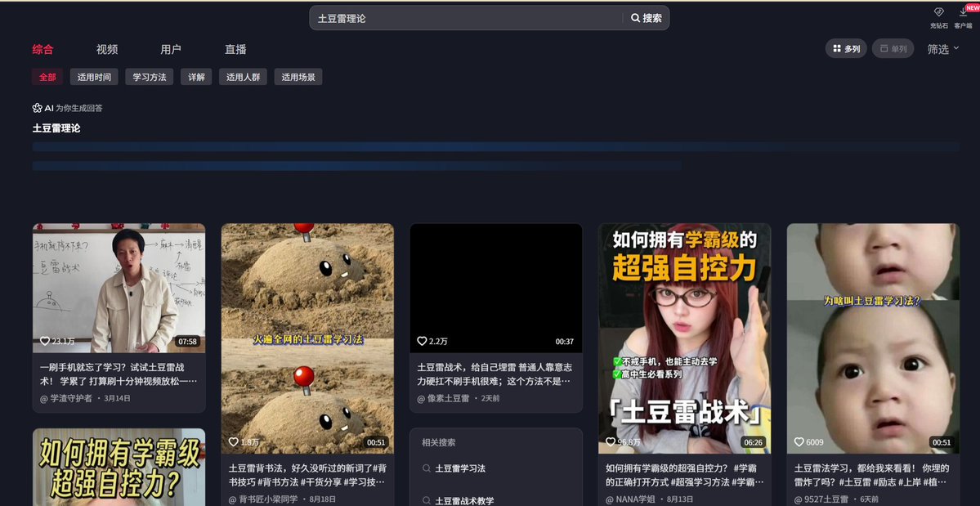Viewport: 980px width, 506px height.
Task: Select the 适用人群 filter chip
Action: [243, 77]
